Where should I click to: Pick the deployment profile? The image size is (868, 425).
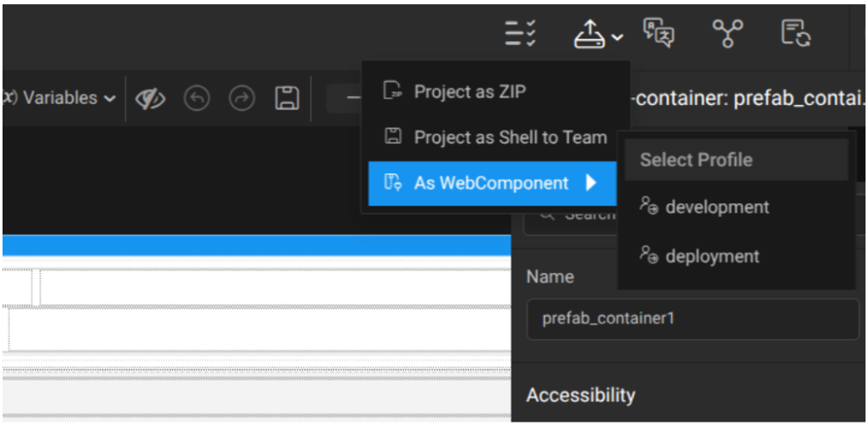tap(712, 256)
